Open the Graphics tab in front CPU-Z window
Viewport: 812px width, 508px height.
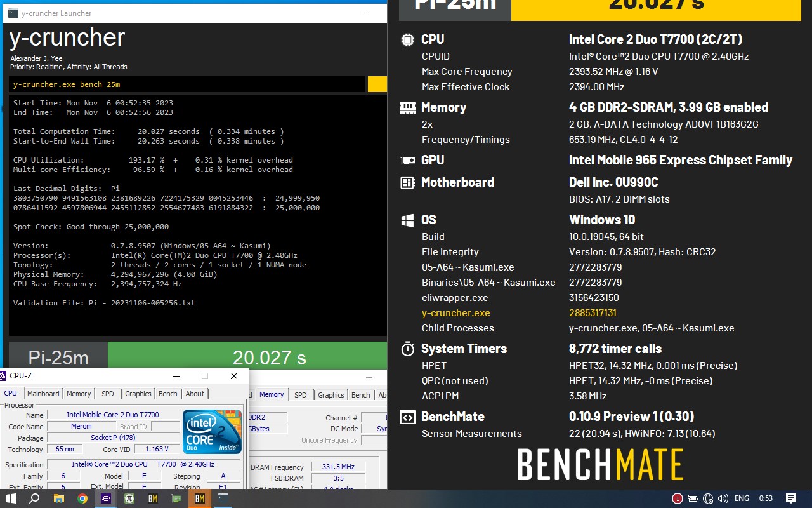(x=138, y=394)
